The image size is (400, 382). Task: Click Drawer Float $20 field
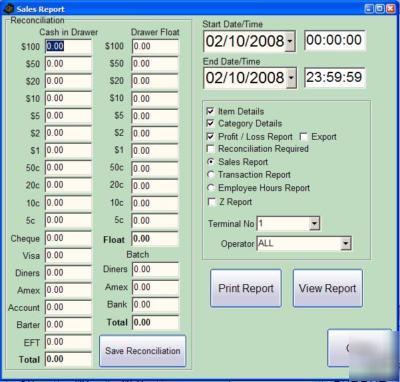click(155, 81)
